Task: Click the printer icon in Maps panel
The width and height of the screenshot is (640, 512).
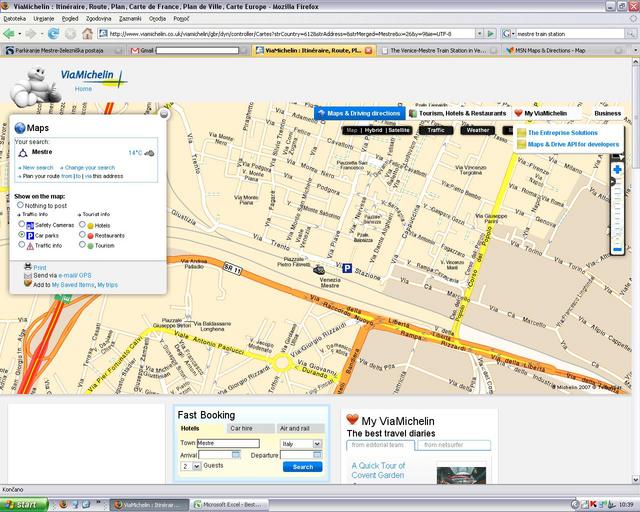Action: [x=28, y=267]
